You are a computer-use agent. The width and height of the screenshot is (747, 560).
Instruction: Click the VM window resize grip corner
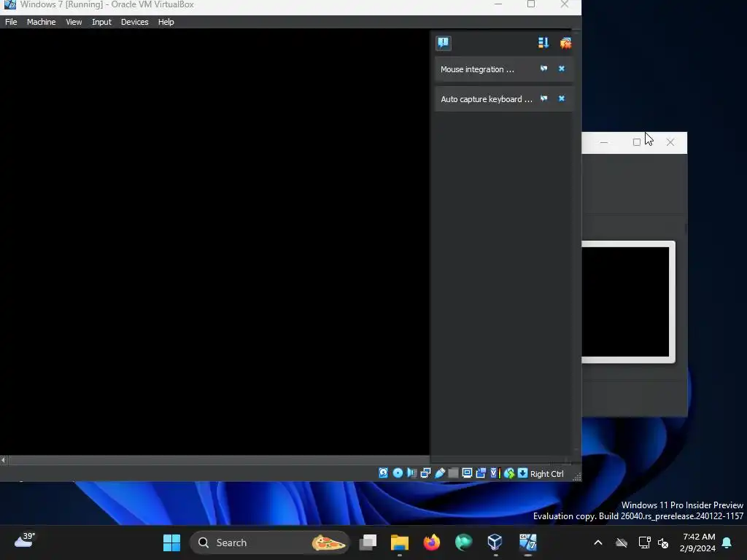click(x=576, y=477)
